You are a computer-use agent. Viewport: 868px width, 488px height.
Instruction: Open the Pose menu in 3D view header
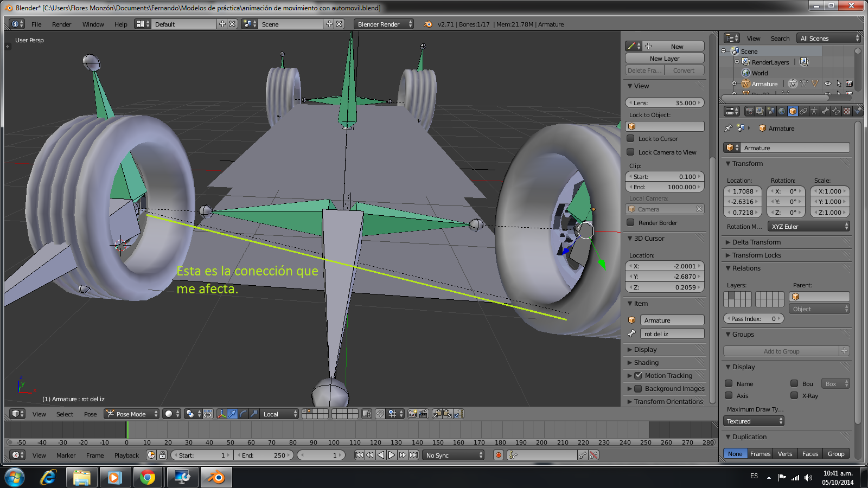pyautogui.click(x=90, y=414)
